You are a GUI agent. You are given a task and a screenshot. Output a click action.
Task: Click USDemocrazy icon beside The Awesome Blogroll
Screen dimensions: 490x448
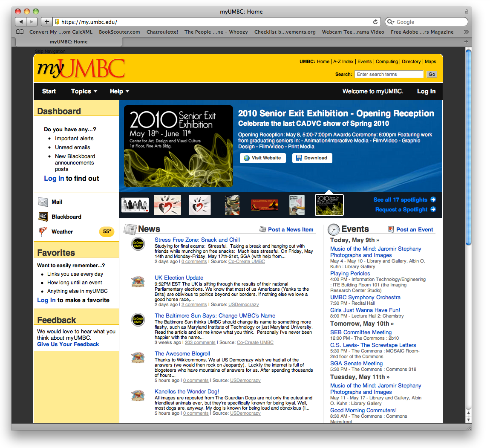click(x=138, y=358)
